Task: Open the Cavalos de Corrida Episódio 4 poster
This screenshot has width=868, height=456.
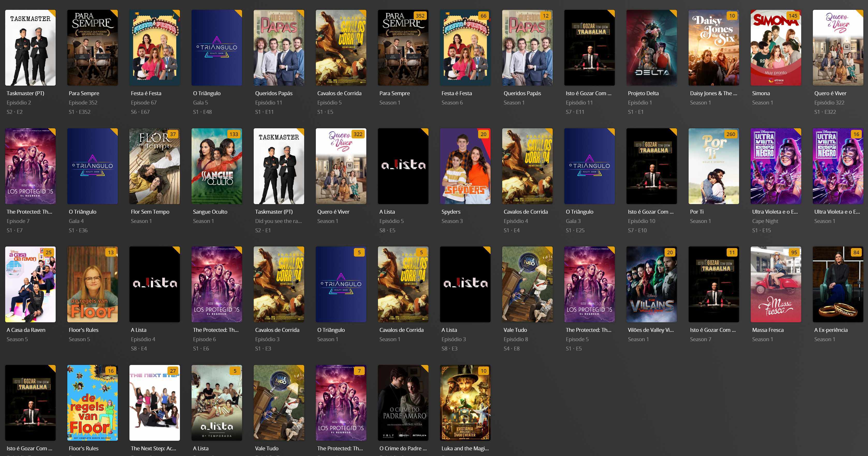Action: 527,166
